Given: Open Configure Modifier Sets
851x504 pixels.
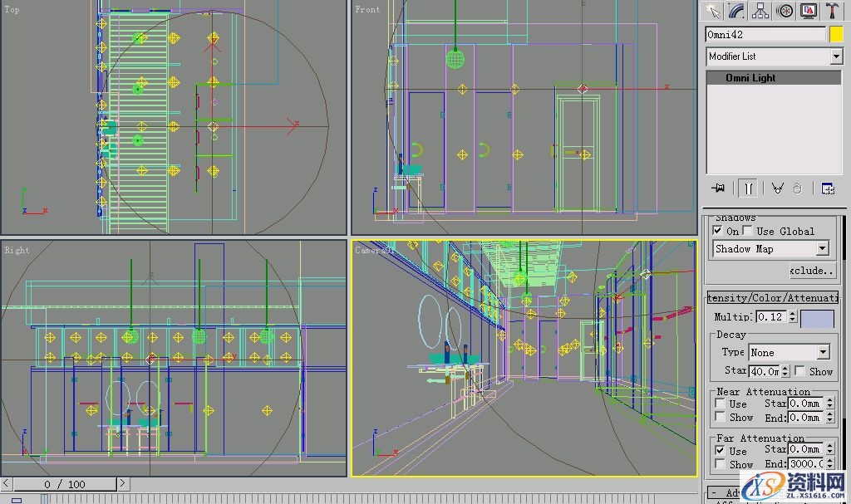Looking at the screenshot, I should tap(828, 188).
